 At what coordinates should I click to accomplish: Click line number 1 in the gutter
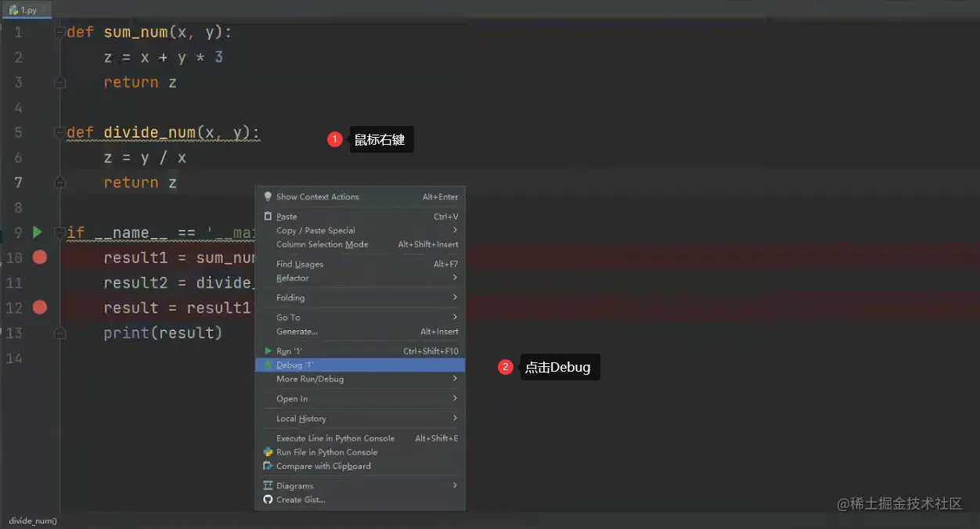coord(18,32)
